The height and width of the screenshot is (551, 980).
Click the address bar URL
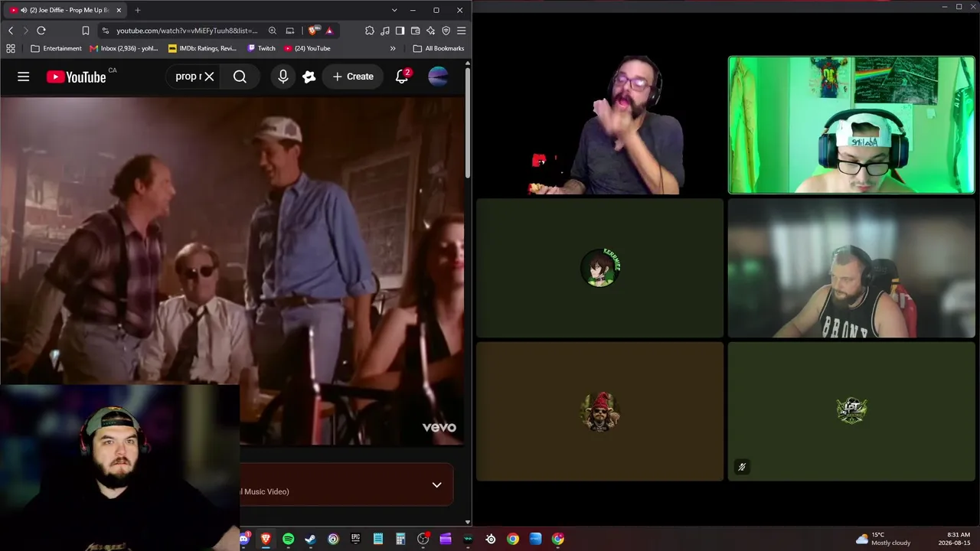click(x=187, y=31)
